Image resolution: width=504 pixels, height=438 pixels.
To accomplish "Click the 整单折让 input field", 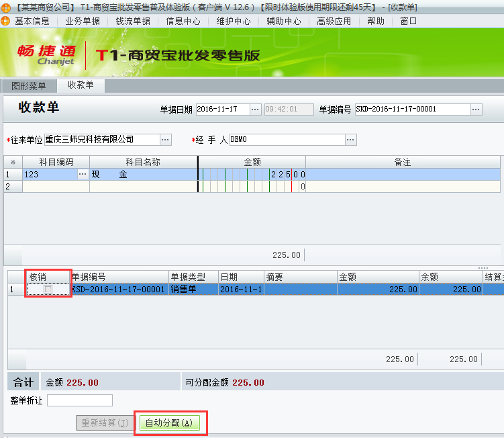I will 80,400.
